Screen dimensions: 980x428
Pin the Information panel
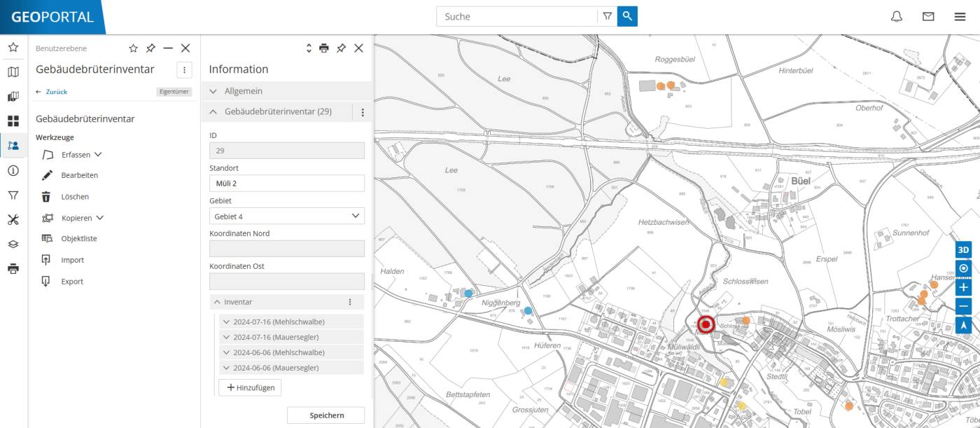pos(342,48)
